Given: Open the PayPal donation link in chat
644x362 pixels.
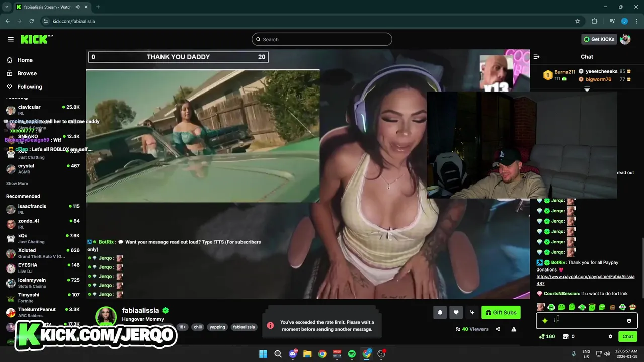Looking at the screenshot, I should (x=585, y=280).
